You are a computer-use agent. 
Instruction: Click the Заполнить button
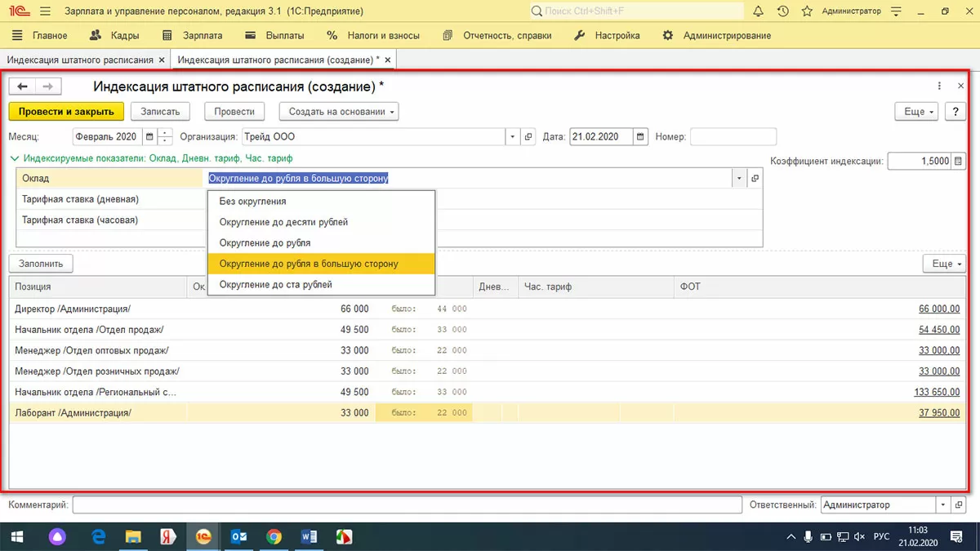point(42,264)
